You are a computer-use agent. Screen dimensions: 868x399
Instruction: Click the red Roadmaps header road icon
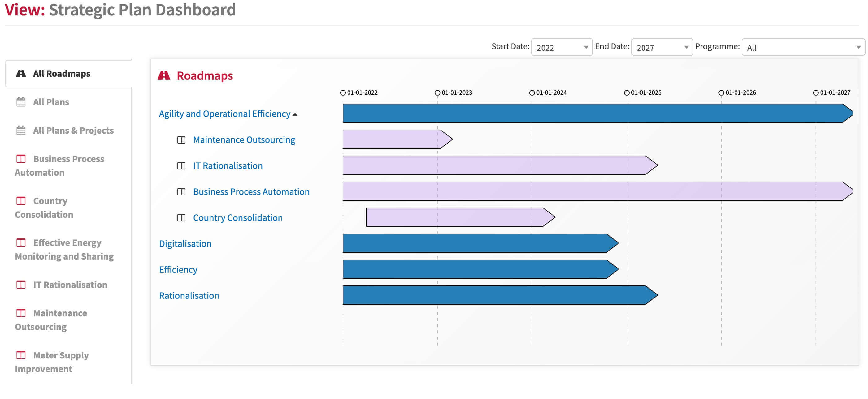[x=164, y=75]
